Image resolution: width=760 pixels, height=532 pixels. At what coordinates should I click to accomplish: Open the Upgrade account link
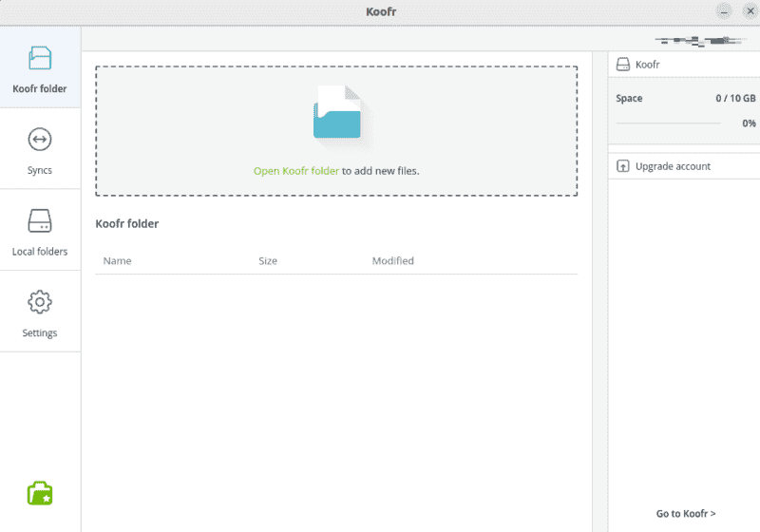tap(673, 166)
